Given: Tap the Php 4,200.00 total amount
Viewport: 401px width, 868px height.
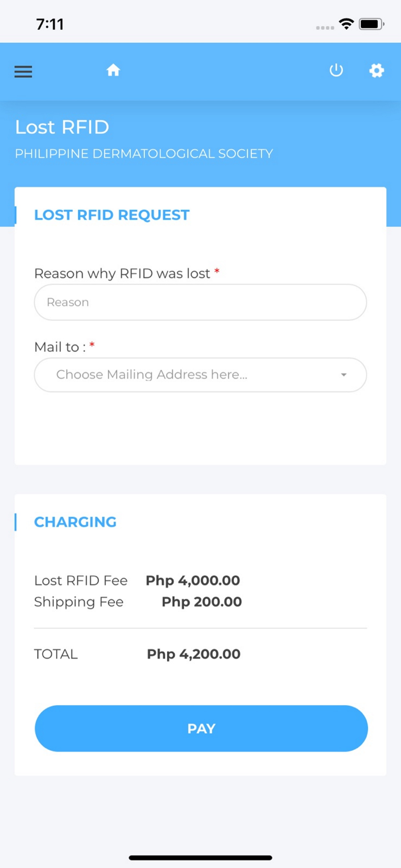Looking at the screenshot, I should point(194,654).
